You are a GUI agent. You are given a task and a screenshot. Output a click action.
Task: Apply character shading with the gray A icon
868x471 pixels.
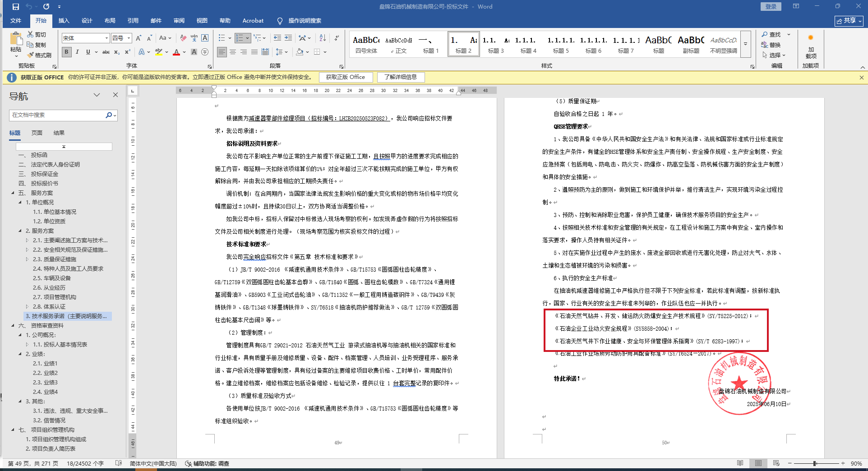[x=194, y=52]
